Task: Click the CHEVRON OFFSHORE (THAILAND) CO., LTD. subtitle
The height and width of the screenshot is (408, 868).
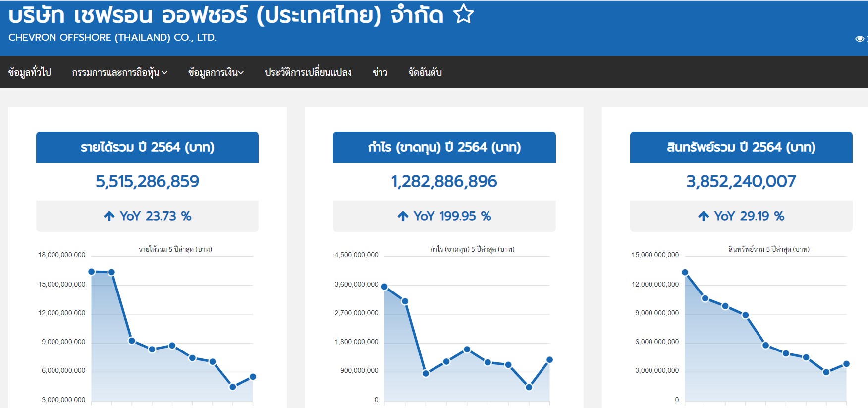Action: click(112, 37)
